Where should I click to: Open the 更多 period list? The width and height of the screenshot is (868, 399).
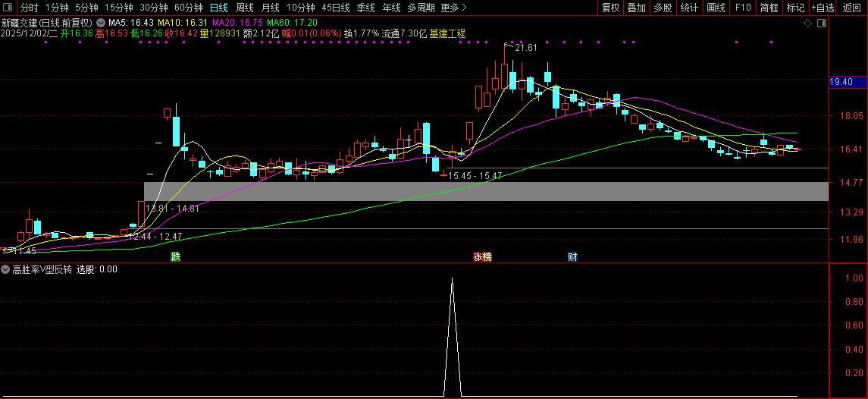[453, 8]
